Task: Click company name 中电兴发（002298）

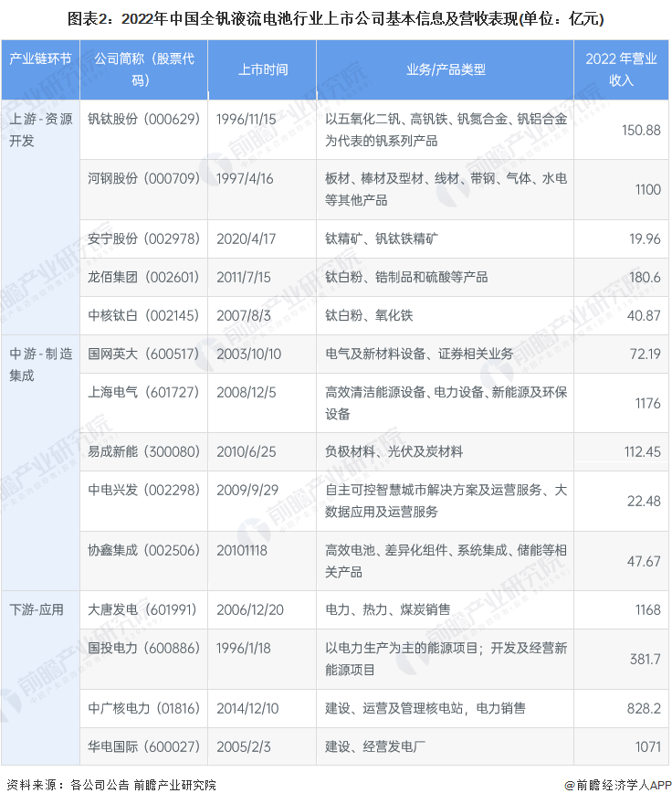Action: (143, 491)
